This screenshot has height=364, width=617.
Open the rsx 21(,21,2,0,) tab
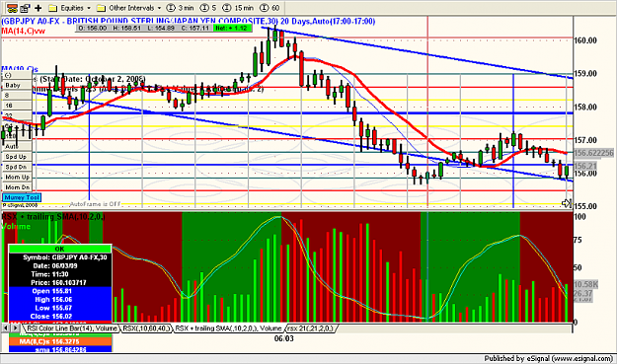[x=310, y=328]
